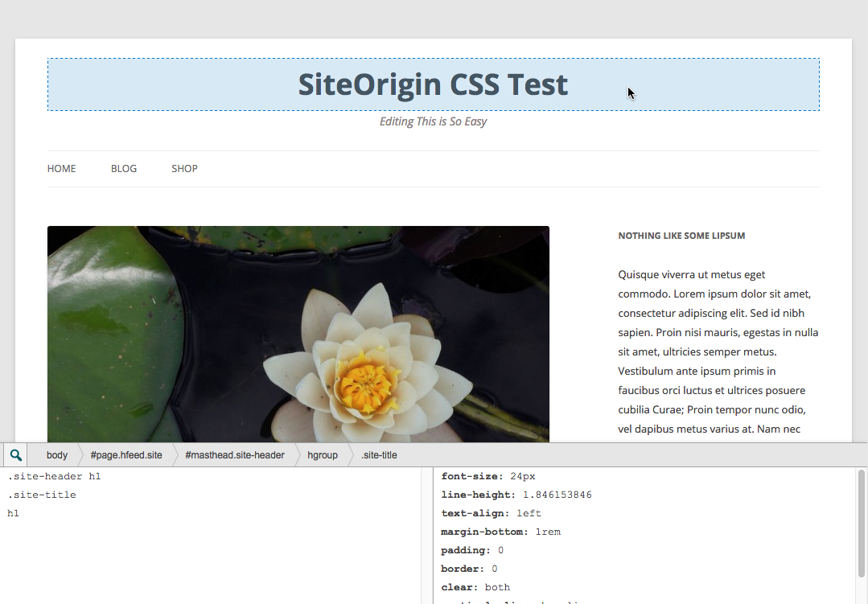Click the SiteOrigin CSS Test site title
This screenshot has width=868, height=604.
pos(433,84)
